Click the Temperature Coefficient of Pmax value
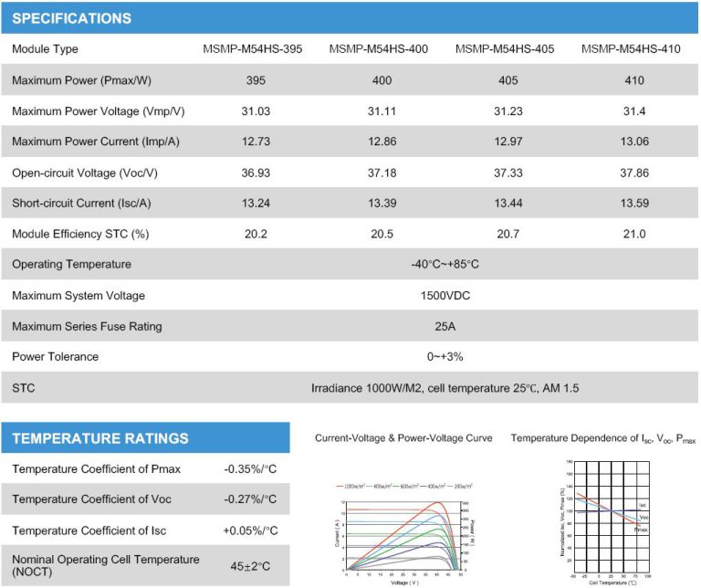The height and width of the screenshot is (588, 701). point(250,469)
